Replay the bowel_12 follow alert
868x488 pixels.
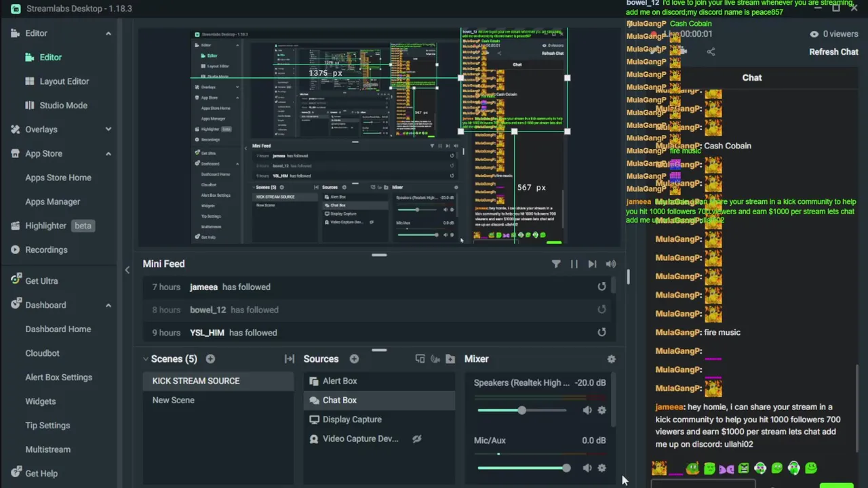pos(601,310)
